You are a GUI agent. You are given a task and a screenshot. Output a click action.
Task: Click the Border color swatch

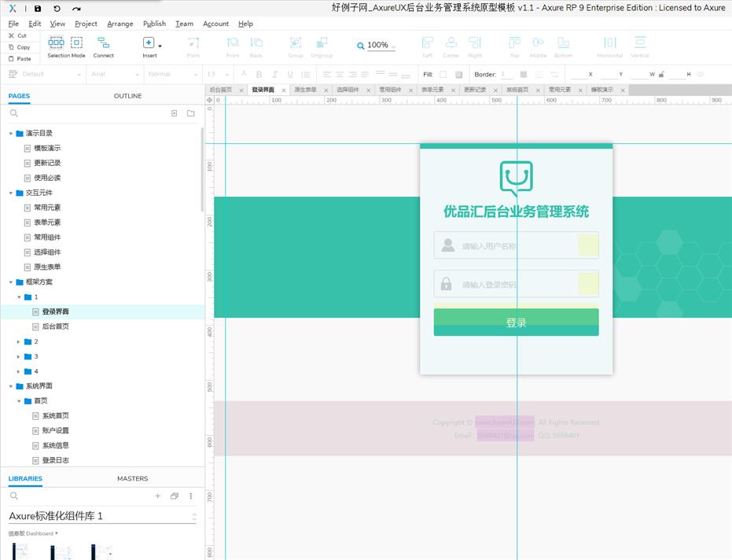524,74
